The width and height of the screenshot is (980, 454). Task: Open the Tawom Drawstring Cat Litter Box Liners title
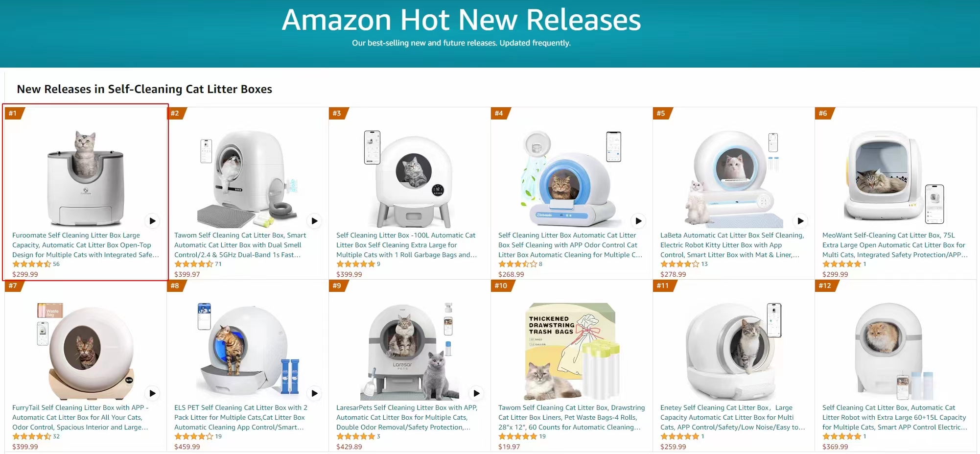tap(572, 417)
